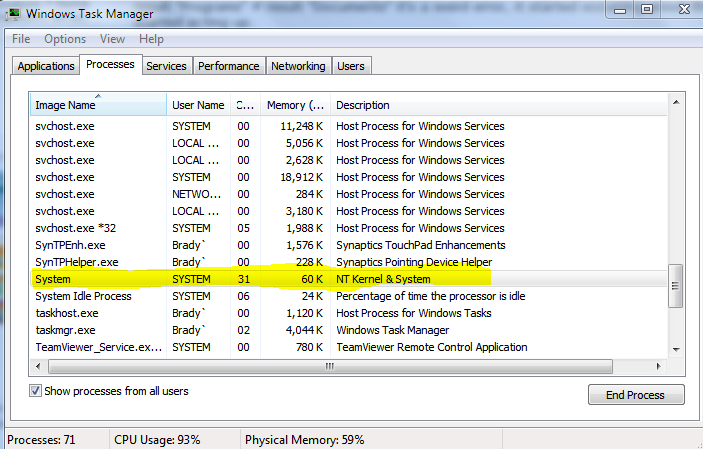The width and height of the screenshot is (703, 449).
Task: Sort by Memory column header
Action: coord(295,105)
